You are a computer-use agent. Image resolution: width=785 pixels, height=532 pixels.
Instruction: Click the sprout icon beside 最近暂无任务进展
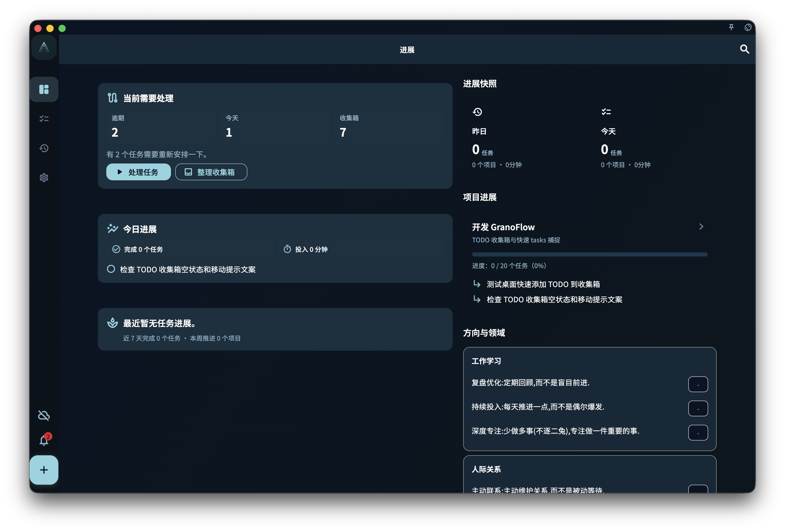point(113,323)
